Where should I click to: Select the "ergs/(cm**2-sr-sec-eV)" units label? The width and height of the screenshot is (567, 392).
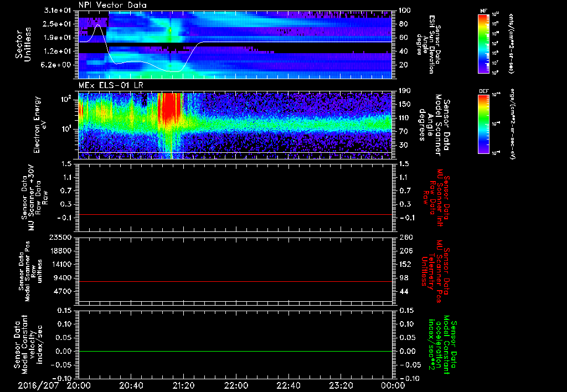[513, 123]
